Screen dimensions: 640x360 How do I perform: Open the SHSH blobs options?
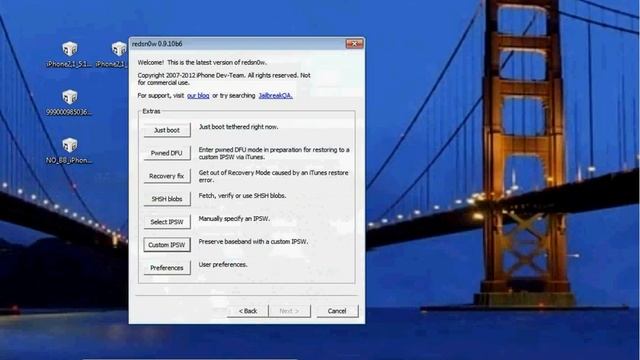pyautogui.click(x=167, y=199)
